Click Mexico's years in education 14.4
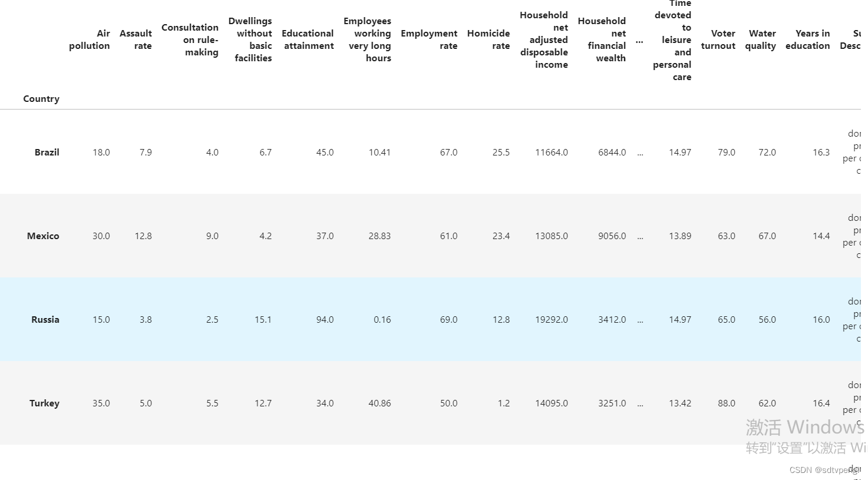Viewport: 868px width, 480px height. (x=821, y=236)
